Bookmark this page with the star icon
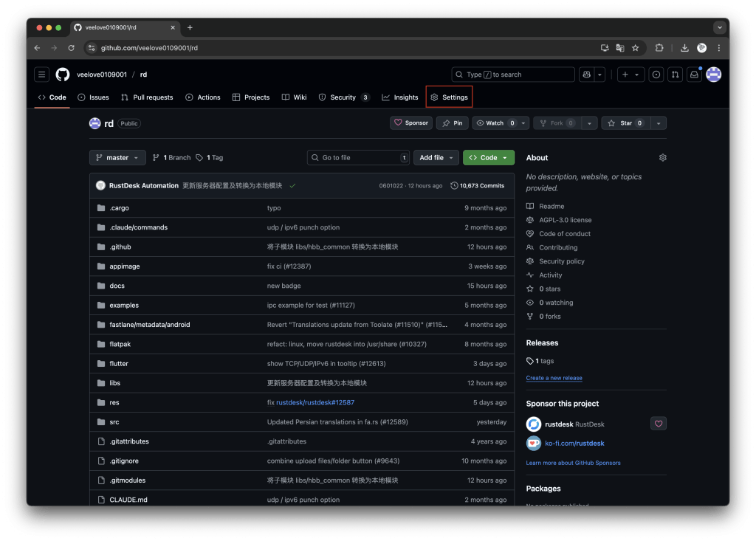 point(635,48)
